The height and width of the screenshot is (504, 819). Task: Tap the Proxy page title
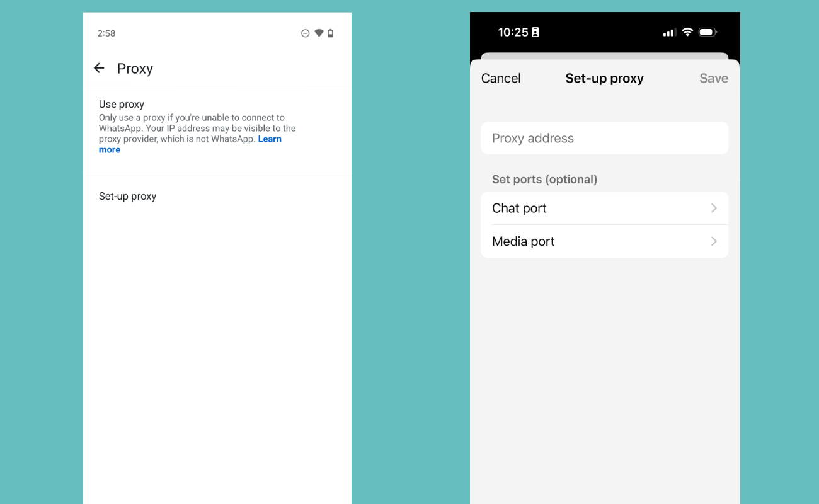[x=135, y=69]
